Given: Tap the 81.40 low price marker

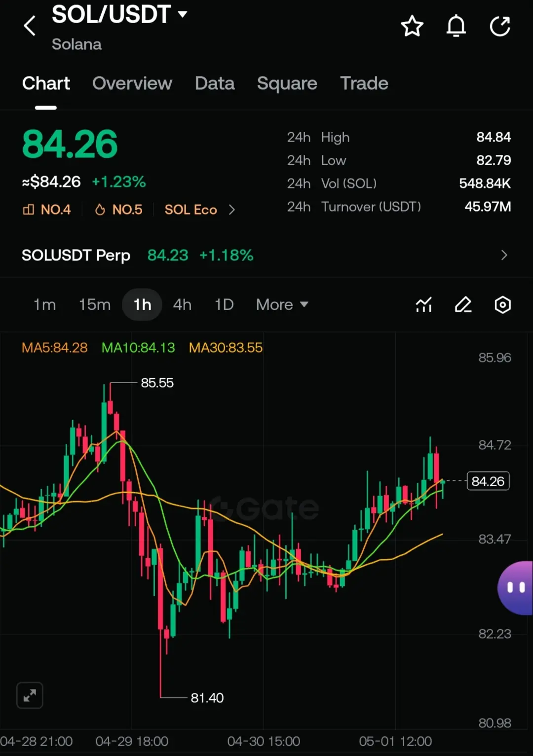Looking at the screenshot, I should 207,698.
